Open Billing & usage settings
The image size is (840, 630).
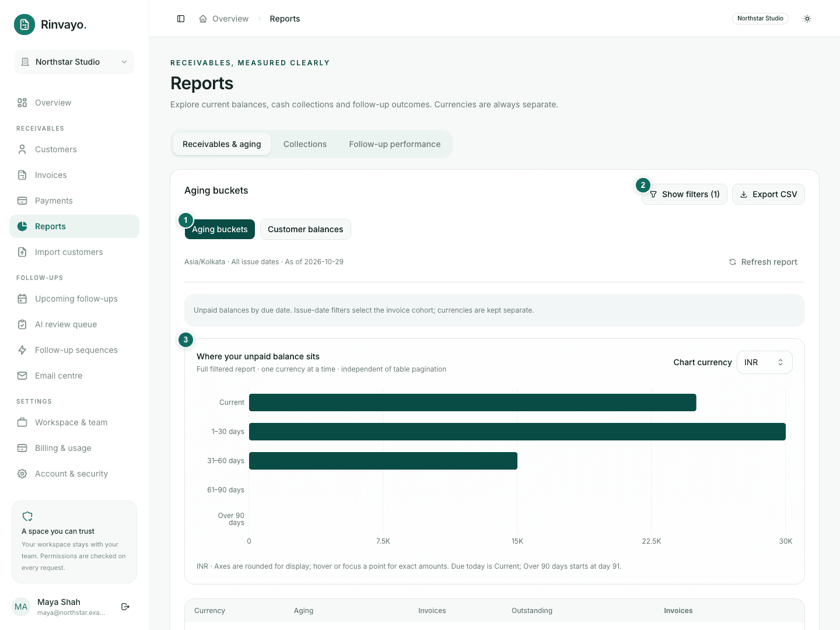click(74, 448)
